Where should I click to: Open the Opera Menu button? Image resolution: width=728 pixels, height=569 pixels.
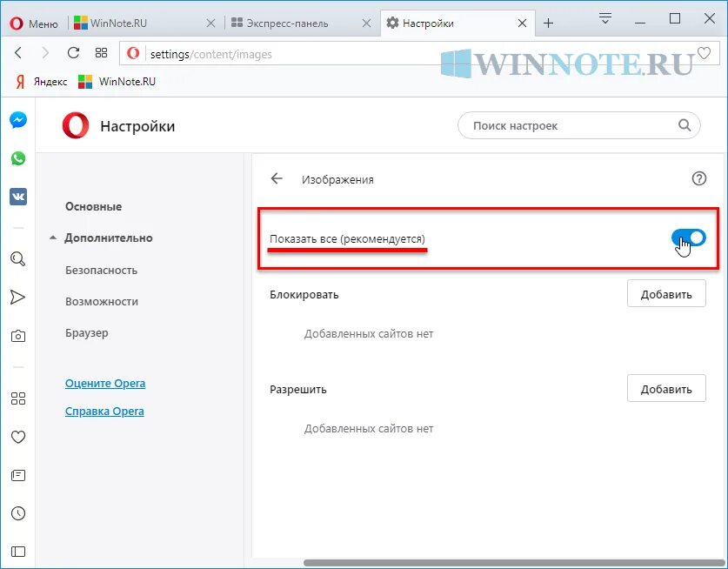[33, 23]
